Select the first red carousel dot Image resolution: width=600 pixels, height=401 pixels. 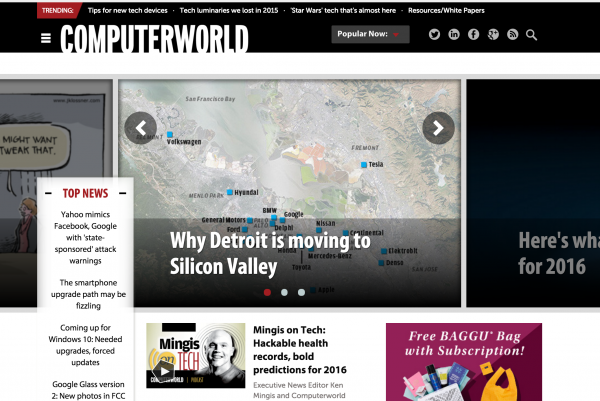tap(267, 292)
